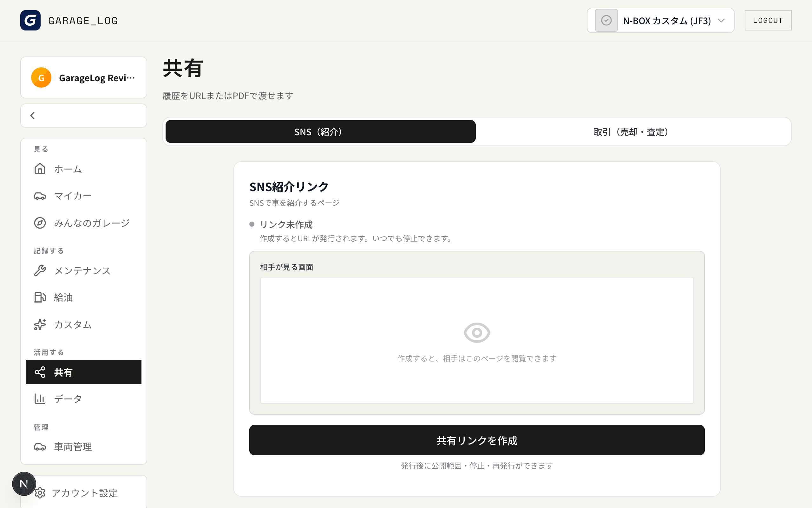Image resolution: width=812 pixels, height=508 pixels.
Task: Click the 活用する section label
Action: click(x=49, y=352)
